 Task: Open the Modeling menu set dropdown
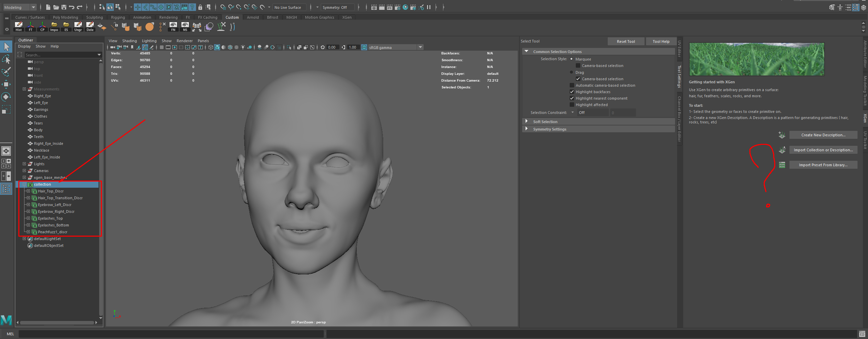[x=20, y=7]
